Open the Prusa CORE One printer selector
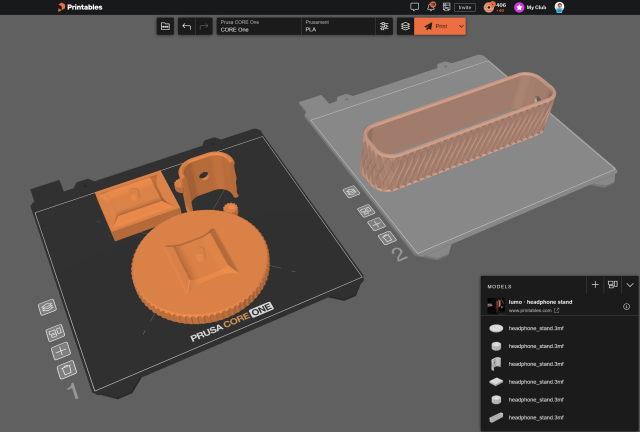 pyautogui.click(x=259, y=26)
